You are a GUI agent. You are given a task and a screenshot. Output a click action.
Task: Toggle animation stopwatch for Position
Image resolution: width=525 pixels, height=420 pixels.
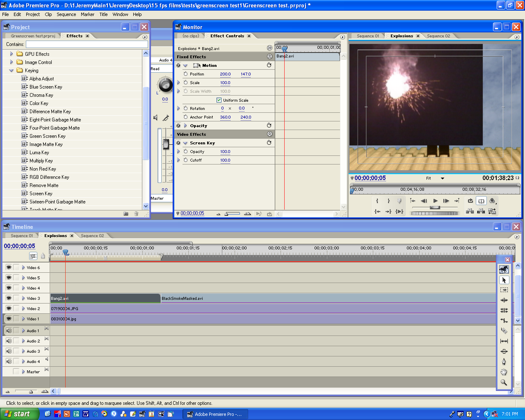(185, 74)
